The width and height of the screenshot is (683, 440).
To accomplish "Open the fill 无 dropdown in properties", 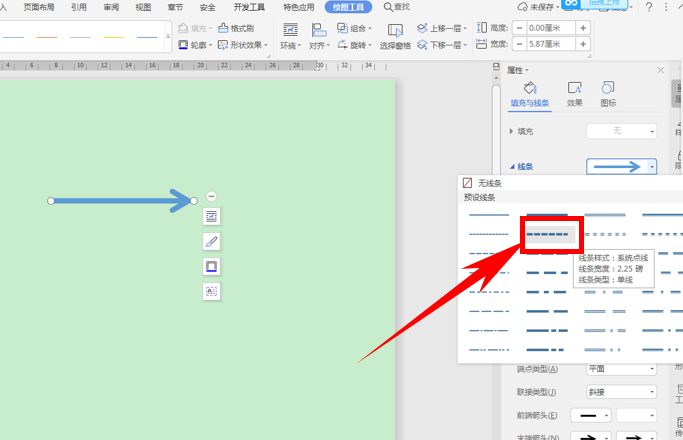I will tap(622, 131).
